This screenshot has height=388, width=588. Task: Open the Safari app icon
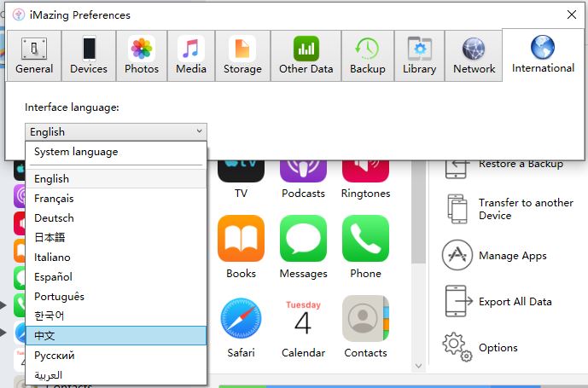(241, 319)
